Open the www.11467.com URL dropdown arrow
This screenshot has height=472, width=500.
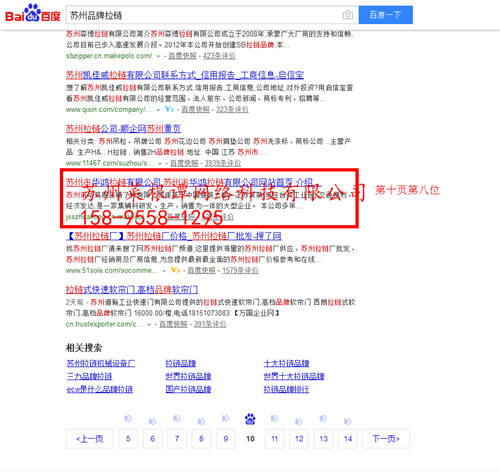coord(160,163)
